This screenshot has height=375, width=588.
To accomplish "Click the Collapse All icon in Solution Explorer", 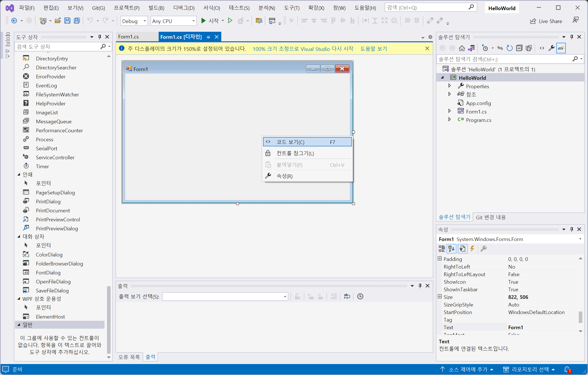I will pos(519,48).
